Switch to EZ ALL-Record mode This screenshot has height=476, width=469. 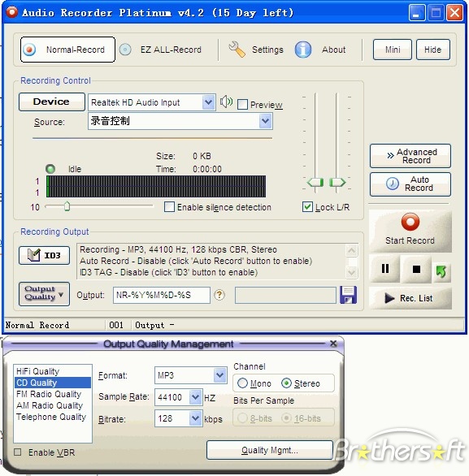click(160, 50)
